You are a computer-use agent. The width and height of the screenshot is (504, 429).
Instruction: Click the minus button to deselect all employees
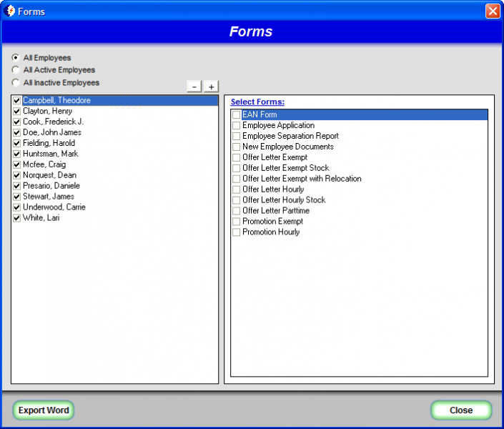click(194, 87)
